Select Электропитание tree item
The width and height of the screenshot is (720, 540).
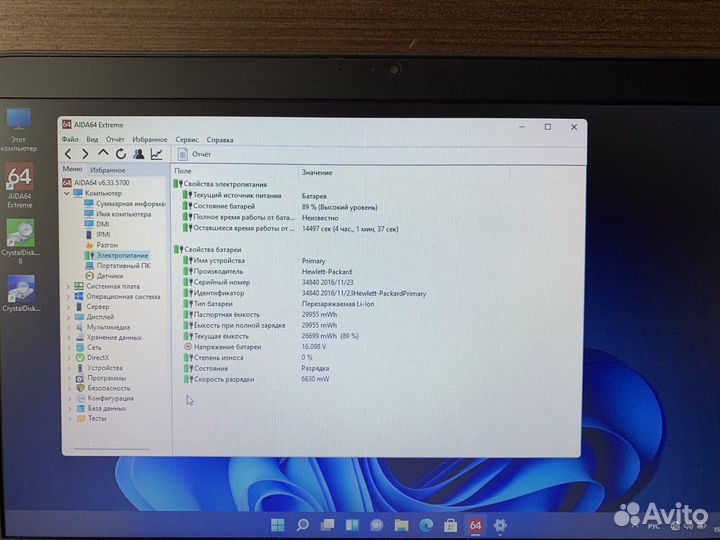(117, 255)
